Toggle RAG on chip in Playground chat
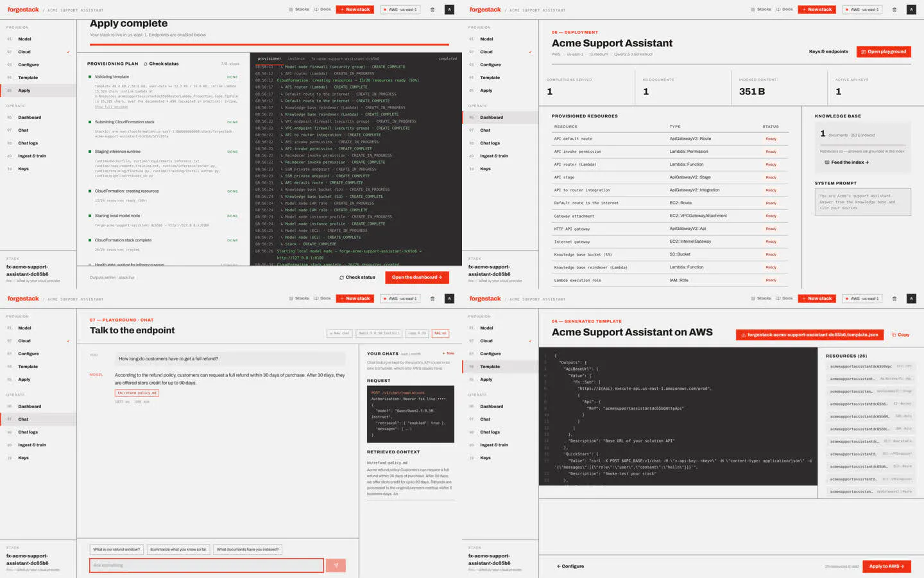 point(440,333)
